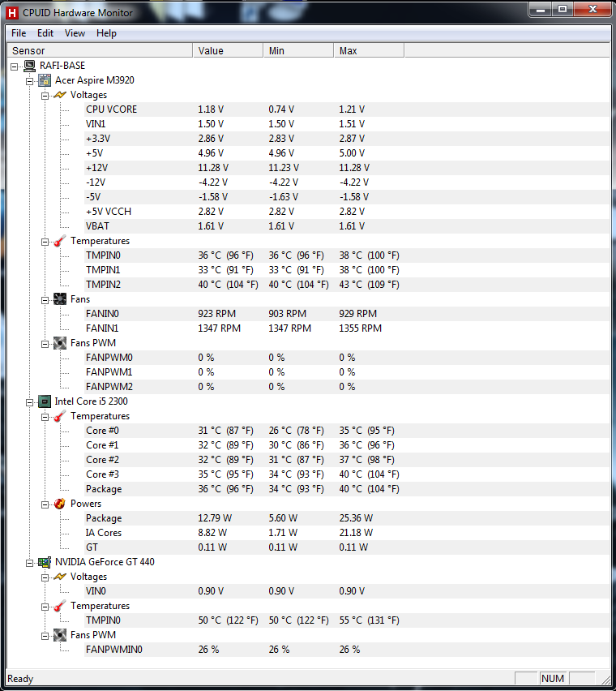Click the Fans group icon
The image size is (616, 691).
(x=60, y=299)
